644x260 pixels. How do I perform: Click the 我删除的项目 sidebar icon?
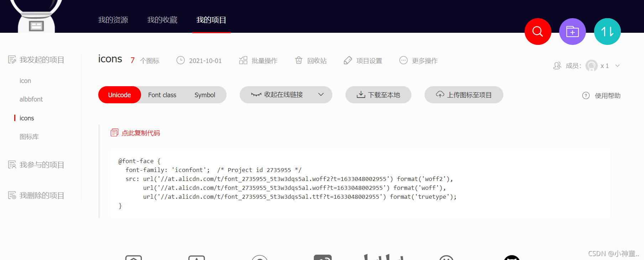[x=12, y=195]
